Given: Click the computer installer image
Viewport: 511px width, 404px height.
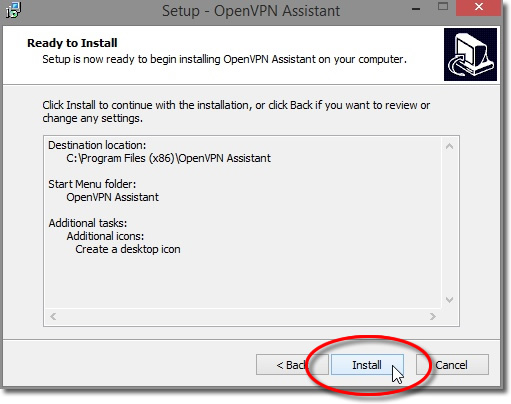Looking at the screenshot, I should click(x=470, y=54).
